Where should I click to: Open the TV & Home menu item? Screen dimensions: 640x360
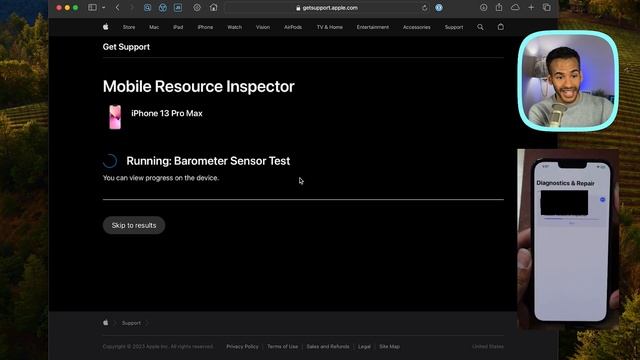tap(330, 27)
